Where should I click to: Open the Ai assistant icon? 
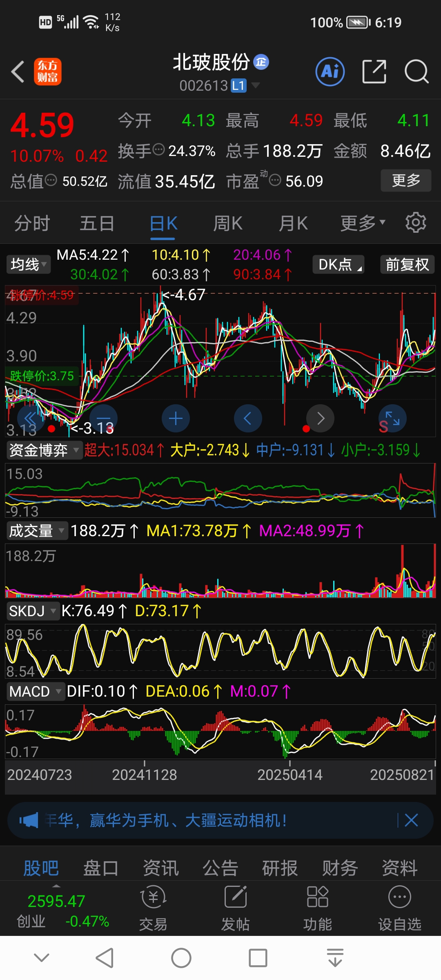point(330,71)
